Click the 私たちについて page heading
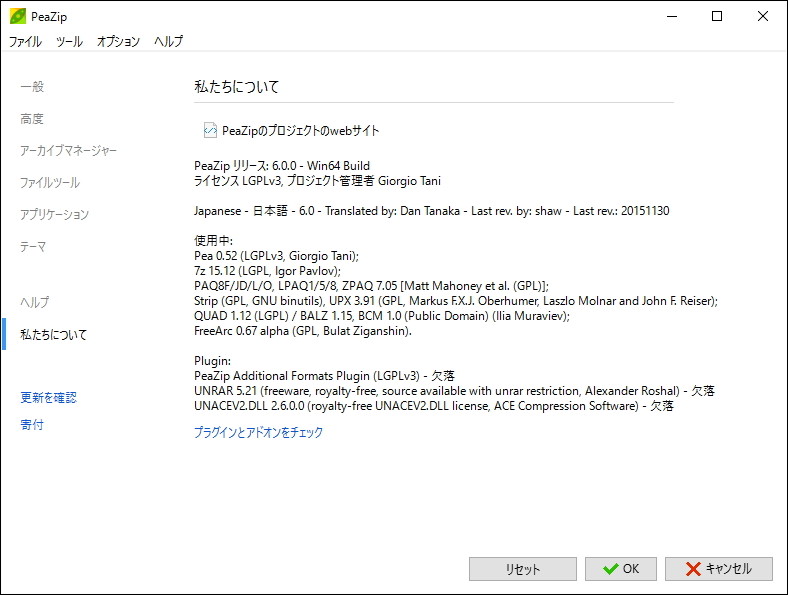The height and width of the screenshot is (595, 788). pyautogui.click(x=237, y=87)
